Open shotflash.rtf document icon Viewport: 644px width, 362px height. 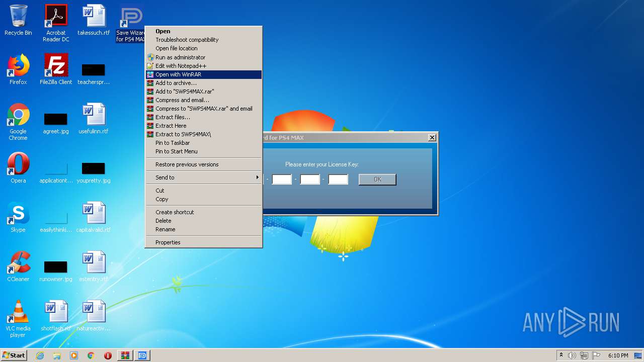[56, 316]
